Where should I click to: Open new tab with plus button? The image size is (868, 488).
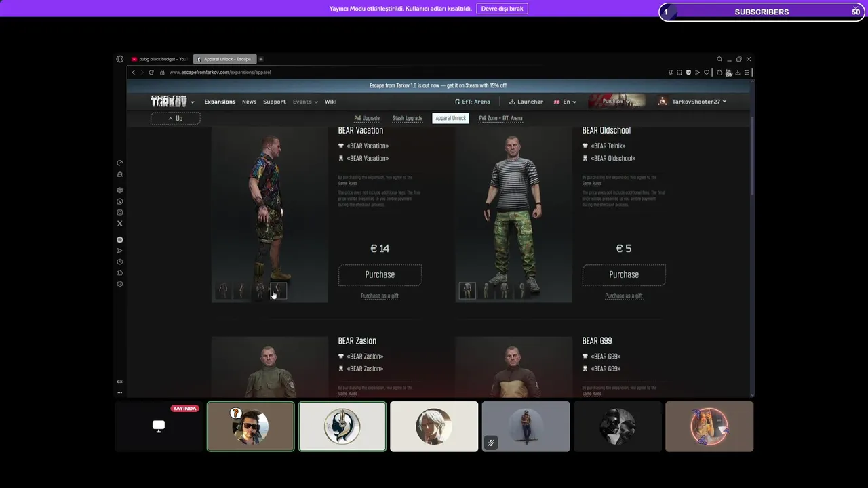pos(261,59)
